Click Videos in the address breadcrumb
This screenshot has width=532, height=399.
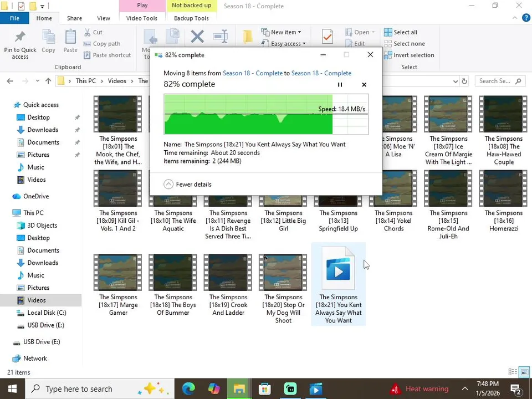(x=117, y=81)
